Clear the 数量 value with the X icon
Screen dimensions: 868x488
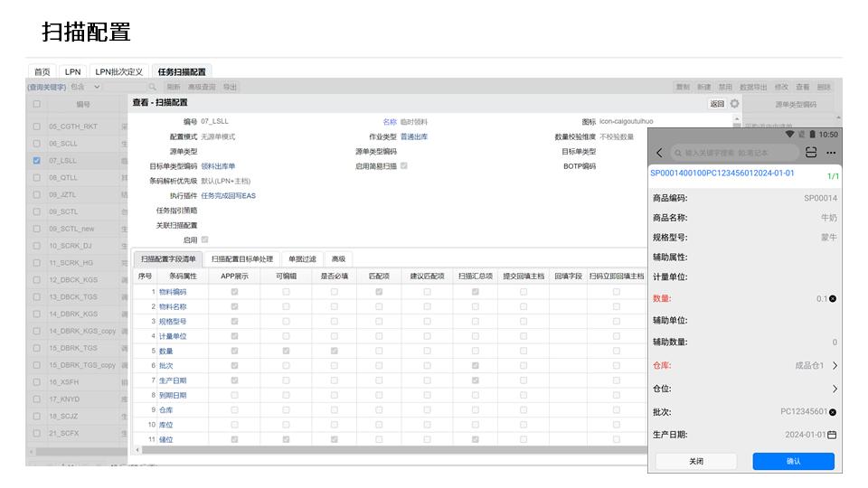833,298
